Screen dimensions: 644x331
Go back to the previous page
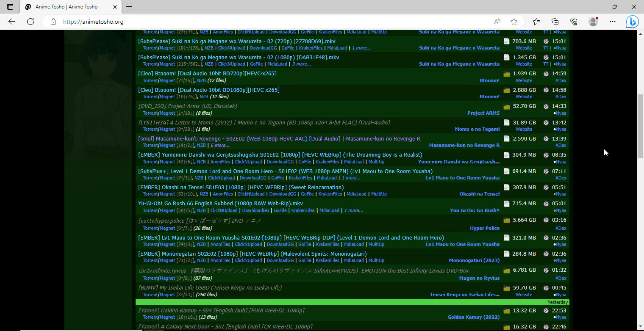[x=12, y=22]
